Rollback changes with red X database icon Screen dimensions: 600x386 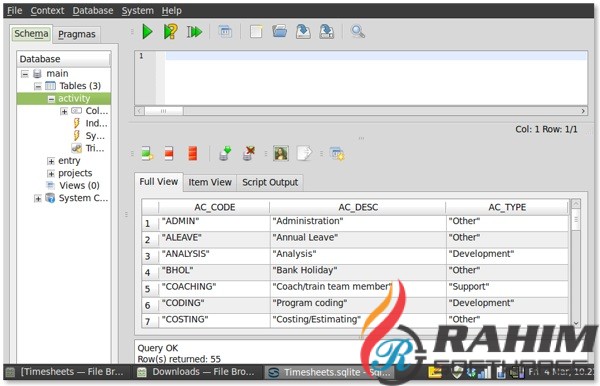click(249, 153)
